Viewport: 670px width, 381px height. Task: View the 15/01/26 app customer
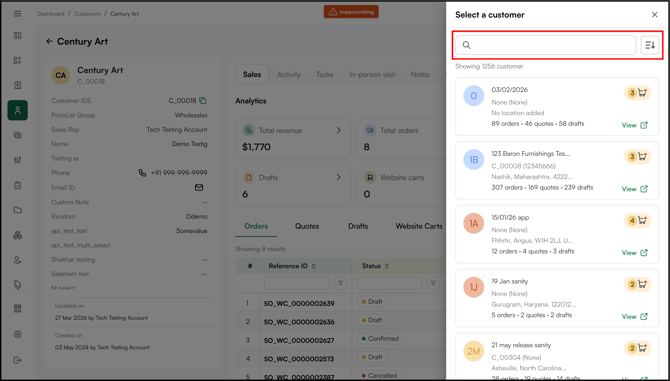(x=635, y=253)
